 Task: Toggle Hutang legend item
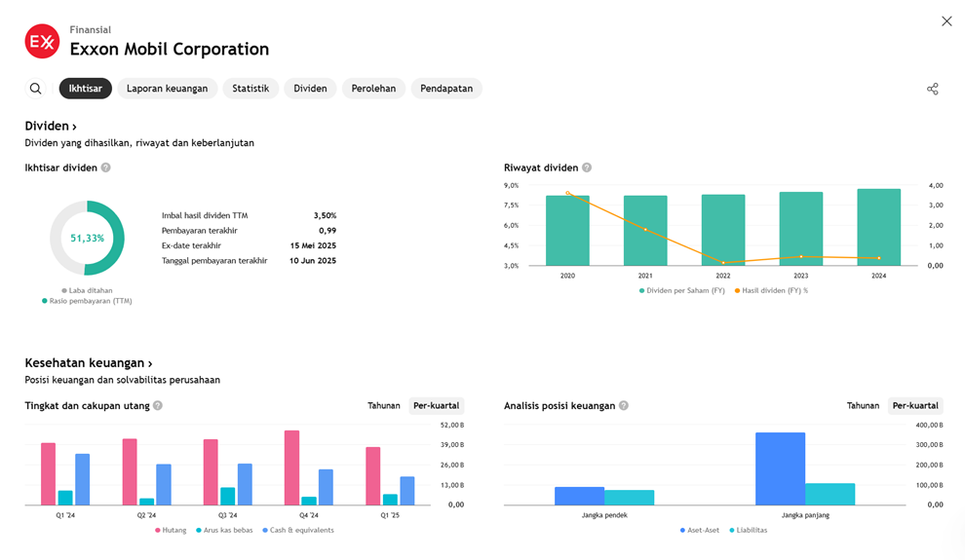(x=171, y=530)
